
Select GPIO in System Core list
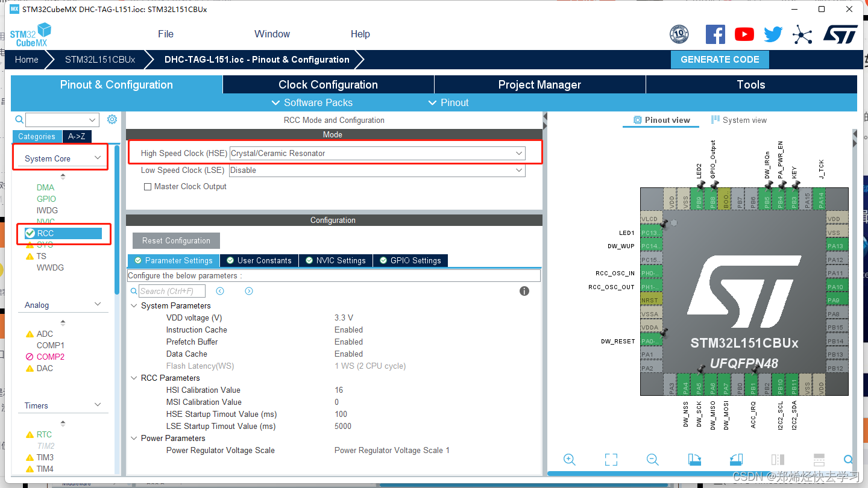point(46,199)
